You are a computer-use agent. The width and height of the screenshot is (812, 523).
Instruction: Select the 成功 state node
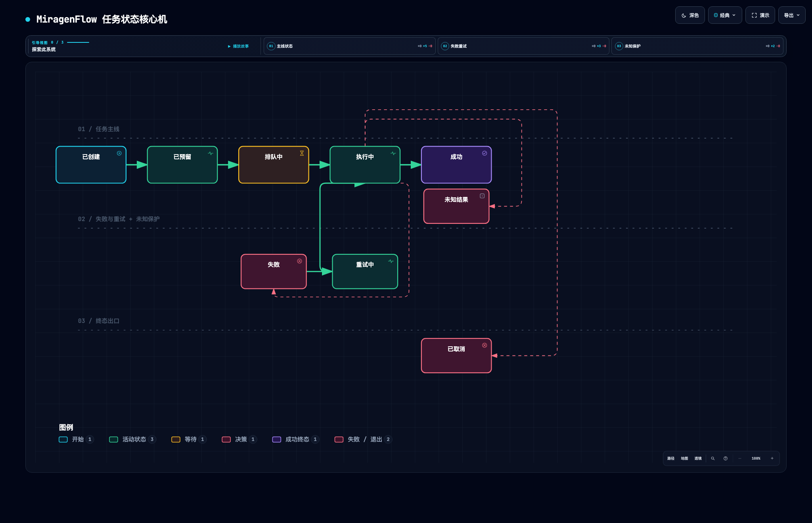456,165
